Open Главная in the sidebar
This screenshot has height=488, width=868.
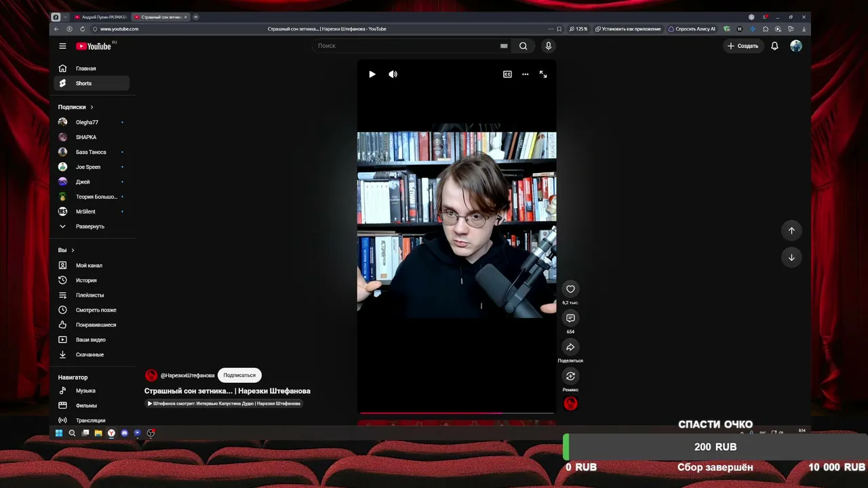pos(92,68)
